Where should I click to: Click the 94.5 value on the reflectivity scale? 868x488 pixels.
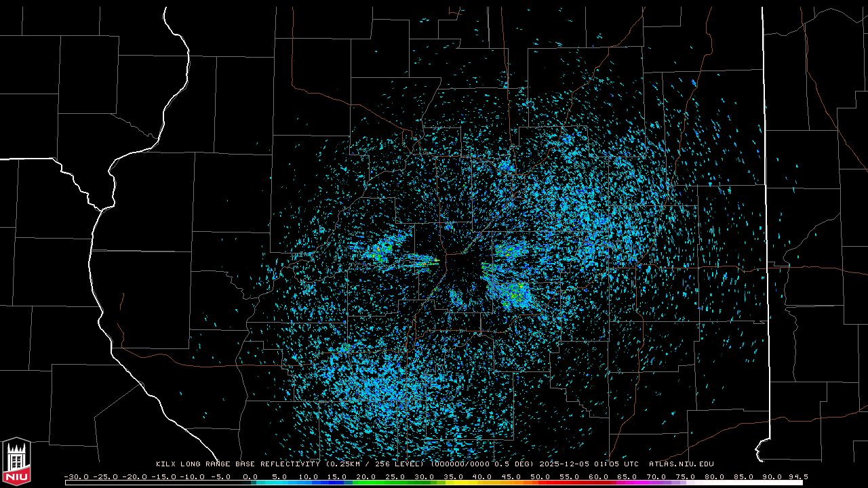coord(797,476)
